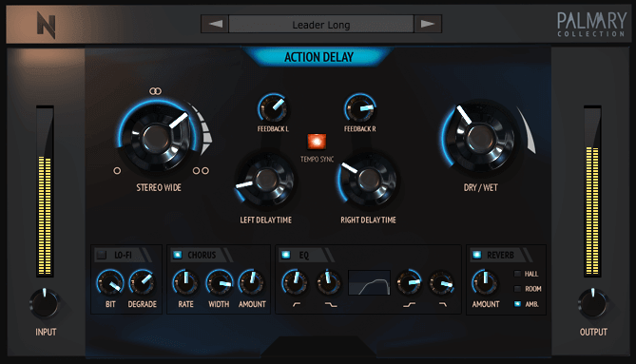The height and width of the screenshot is (364, 636).
Task: Click the N logo in the header
Action: pyautogui.click(x=46, y=25)
